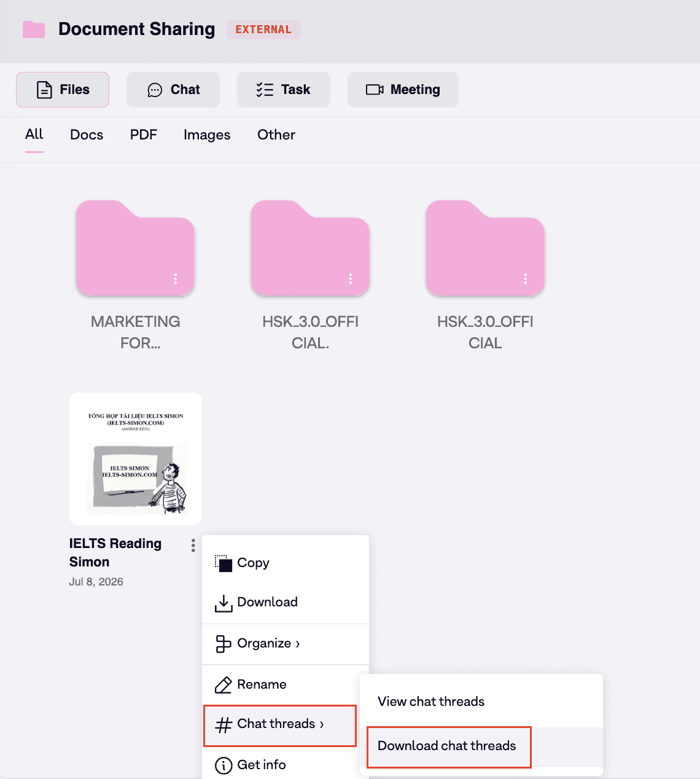This screenshot has height=779, width=700.
Task: Filter files by Other
Action: point(276,135)
